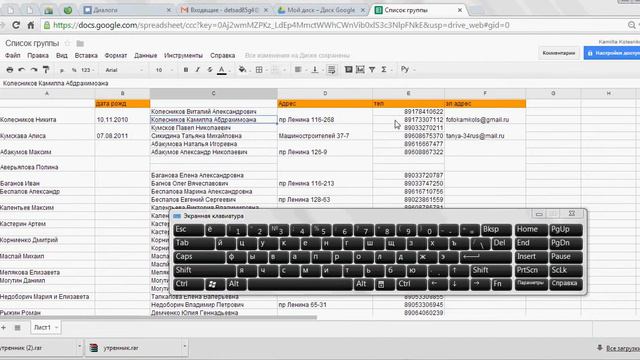Open the blue access settings button
The image size is (640, 360).
point(612,53)
